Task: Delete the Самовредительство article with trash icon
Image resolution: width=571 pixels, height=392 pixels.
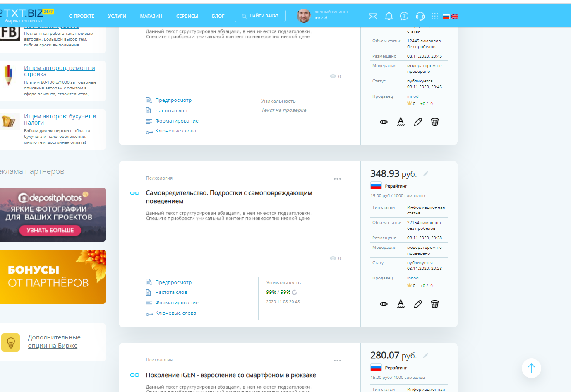Action: pyautogui.click(x=434, y=304)
